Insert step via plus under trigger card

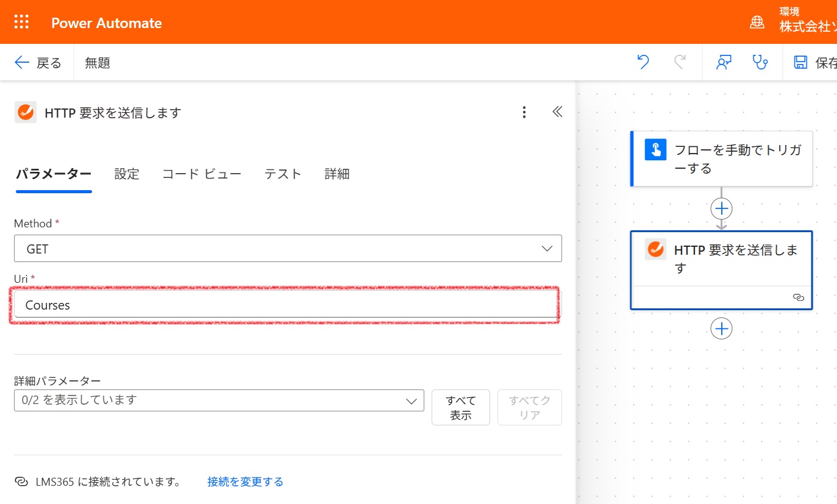(722, 208)
